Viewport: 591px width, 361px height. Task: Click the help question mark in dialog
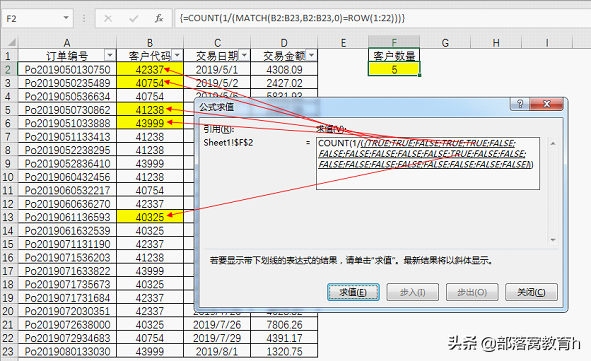520,104
